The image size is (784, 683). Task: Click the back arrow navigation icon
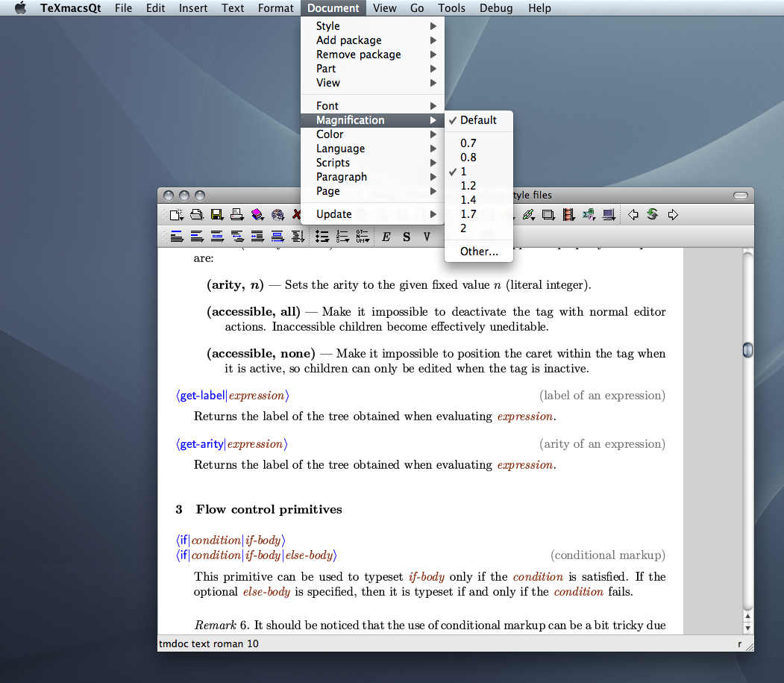(633, 215)
